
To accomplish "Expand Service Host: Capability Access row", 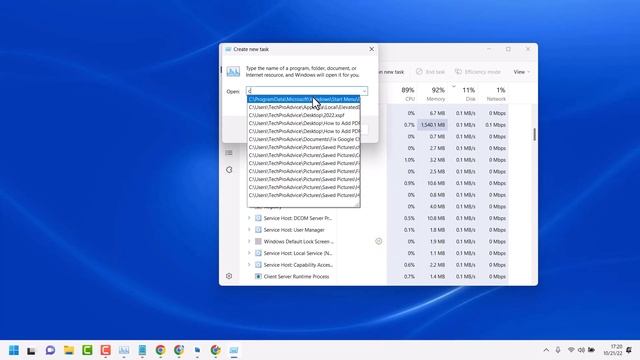I will point(249,265).
